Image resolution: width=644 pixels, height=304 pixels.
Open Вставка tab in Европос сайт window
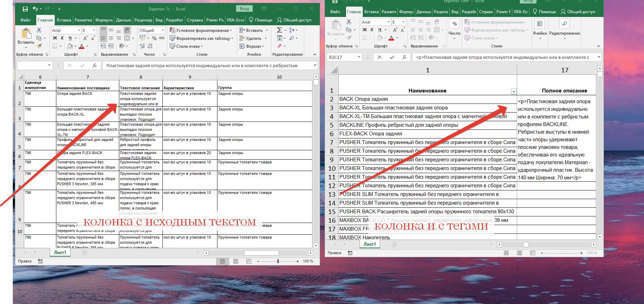coord(371,11)
